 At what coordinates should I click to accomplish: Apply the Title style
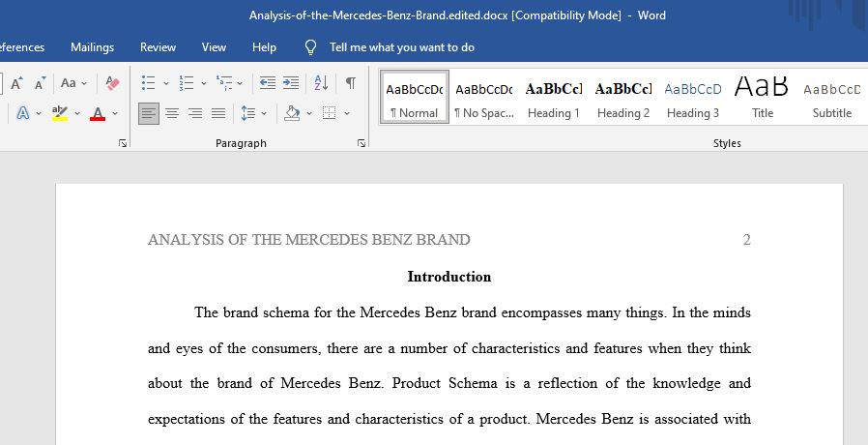763,97
